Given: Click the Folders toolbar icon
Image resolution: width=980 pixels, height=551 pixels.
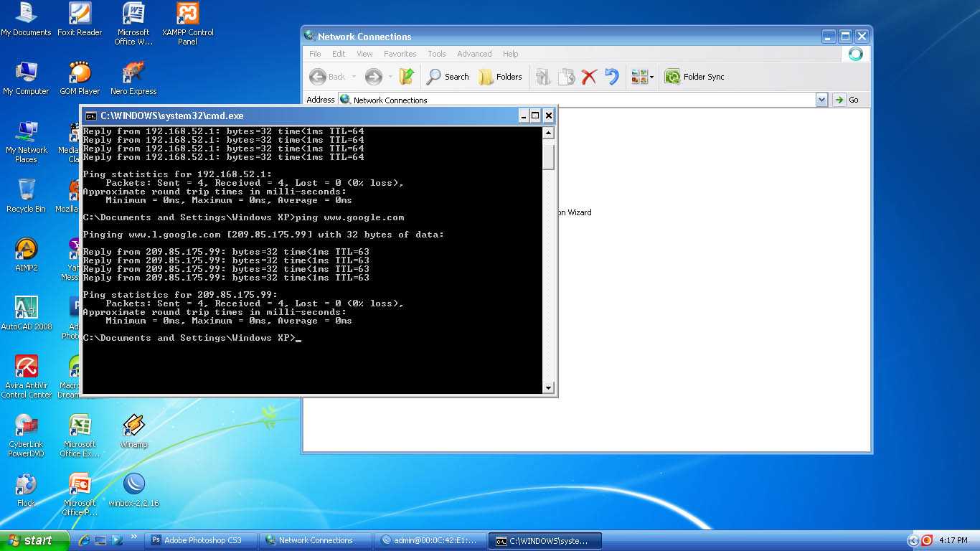Looking at the screenshot, I should tap(500, 77).
